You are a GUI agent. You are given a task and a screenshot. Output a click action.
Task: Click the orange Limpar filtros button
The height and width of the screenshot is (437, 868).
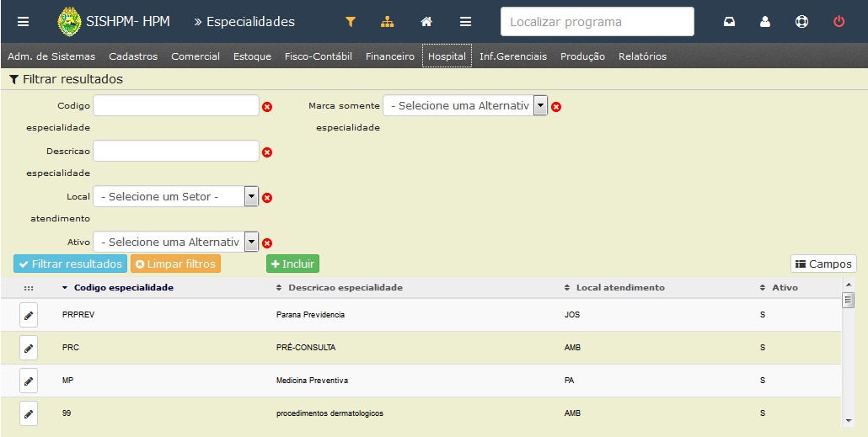click(x=175, y=264)
